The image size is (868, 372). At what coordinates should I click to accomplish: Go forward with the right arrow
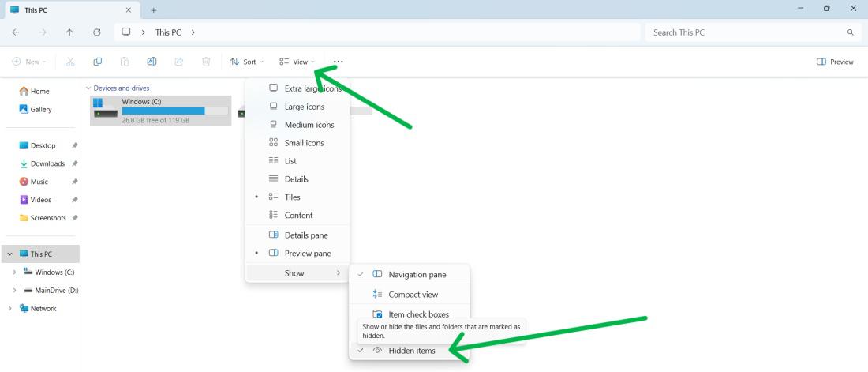pyautogui.click(x=43, y=32)
